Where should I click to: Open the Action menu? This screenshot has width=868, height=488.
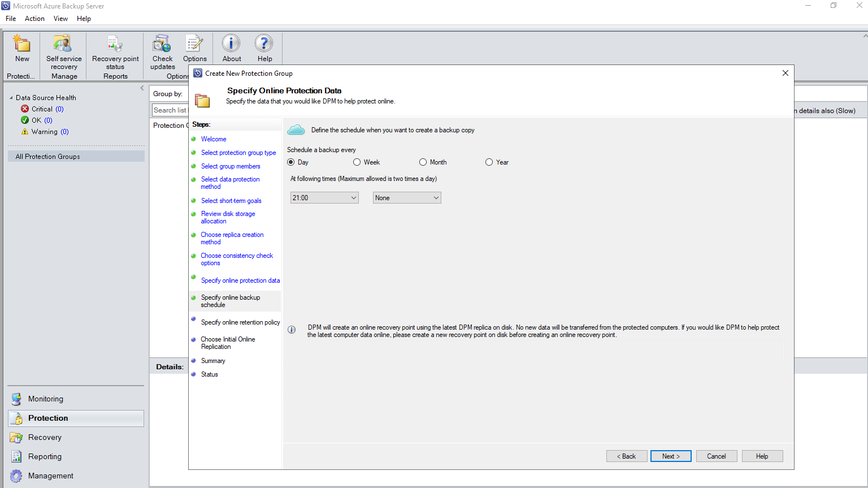(34, 19)
